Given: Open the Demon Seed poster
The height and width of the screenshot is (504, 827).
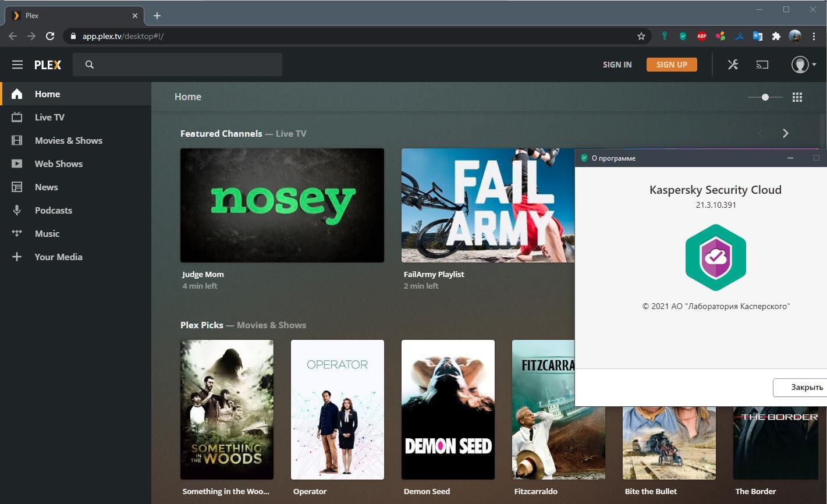Looking at the screenshot, I should tap(448, 410).
